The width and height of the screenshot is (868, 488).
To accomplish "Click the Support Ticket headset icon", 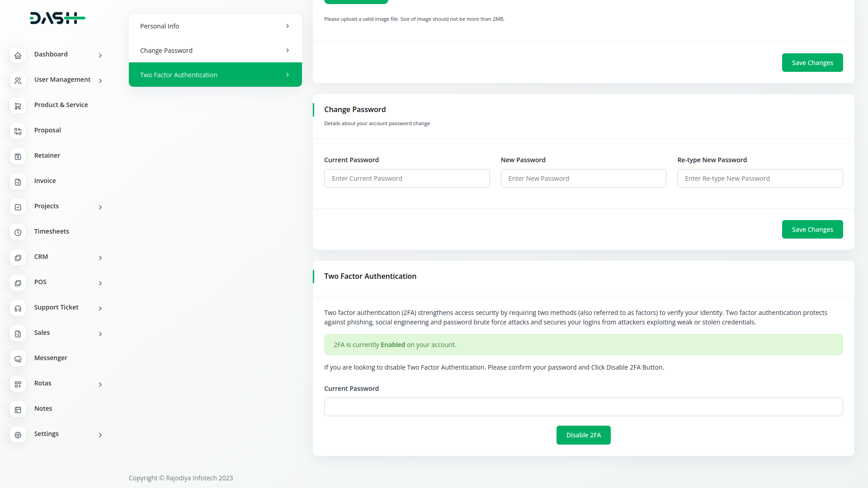I will tap(18, 308).
